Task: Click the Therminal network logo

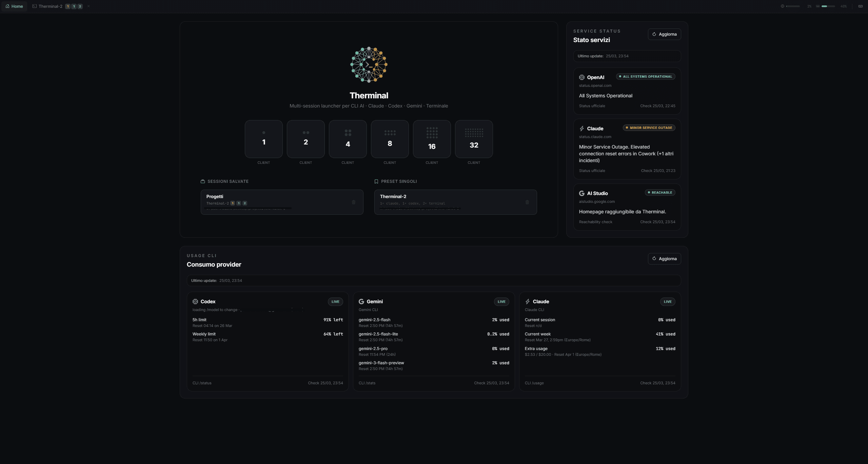Action: coord(369,65)
